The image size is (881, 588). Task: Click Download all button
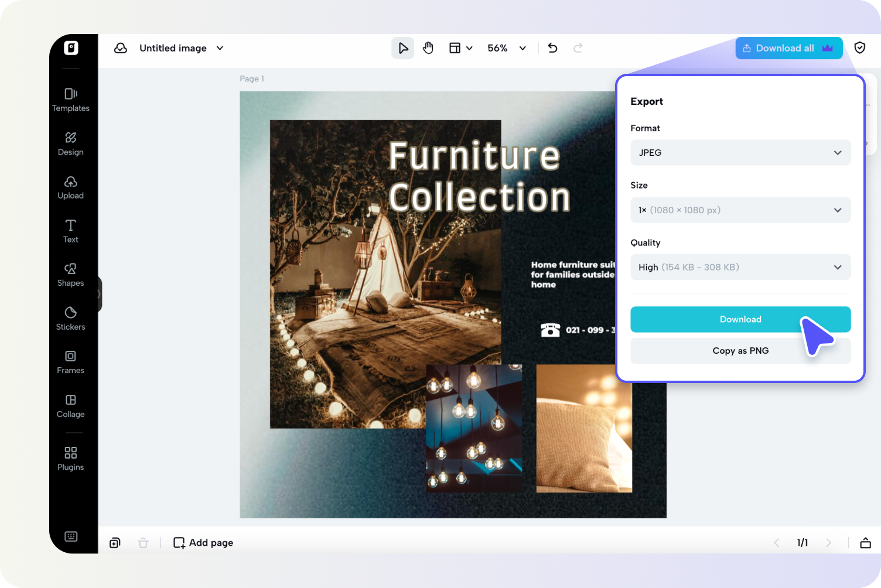(788, 48)
